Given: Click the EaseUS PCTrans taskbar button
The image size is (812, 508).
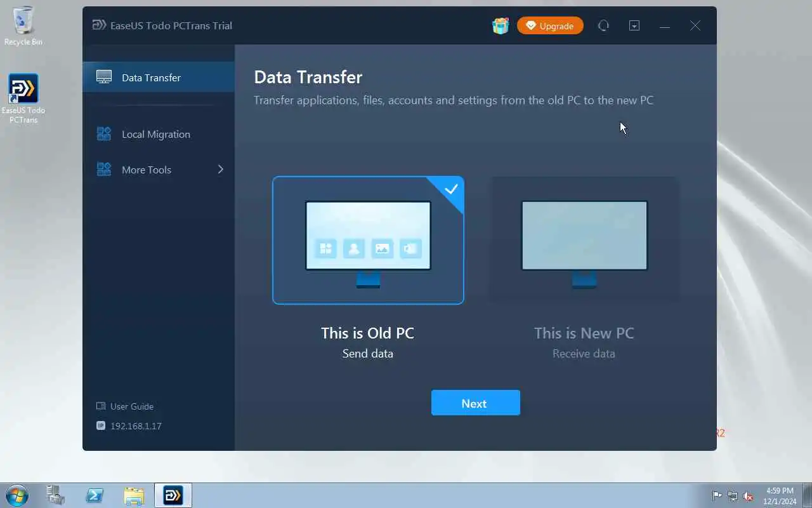Looking at the screenshot, I should coord(173,495).
